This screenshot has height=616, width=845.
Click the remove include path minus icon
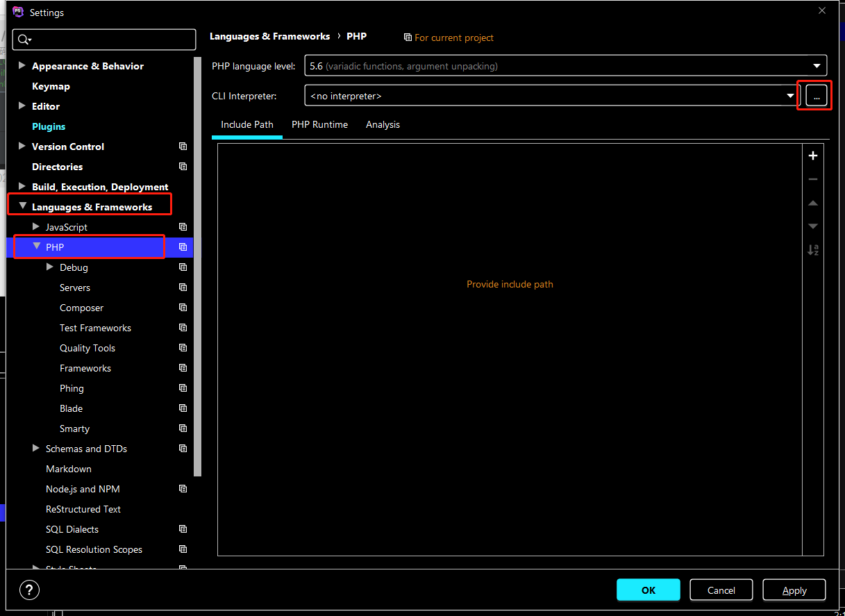813,179
